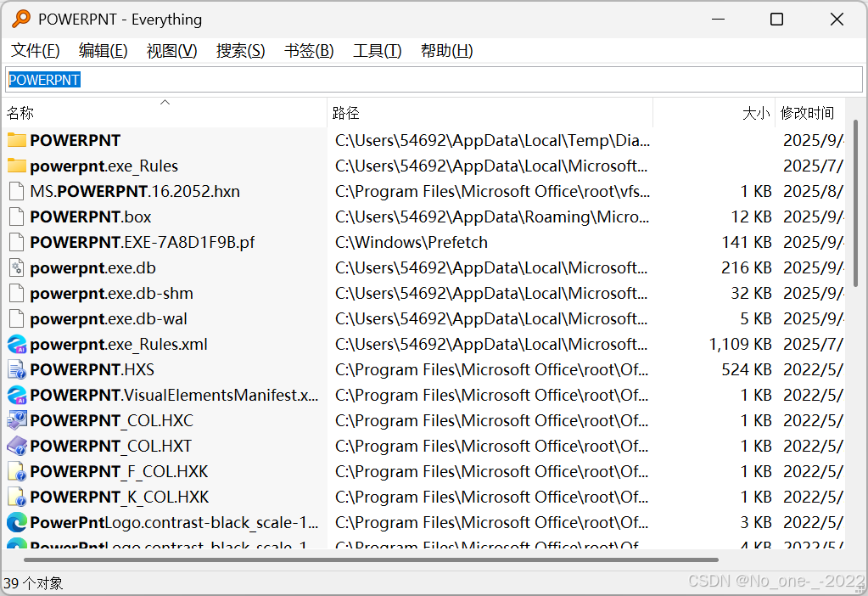Open the 视图(V) menu

pos(171,51)
